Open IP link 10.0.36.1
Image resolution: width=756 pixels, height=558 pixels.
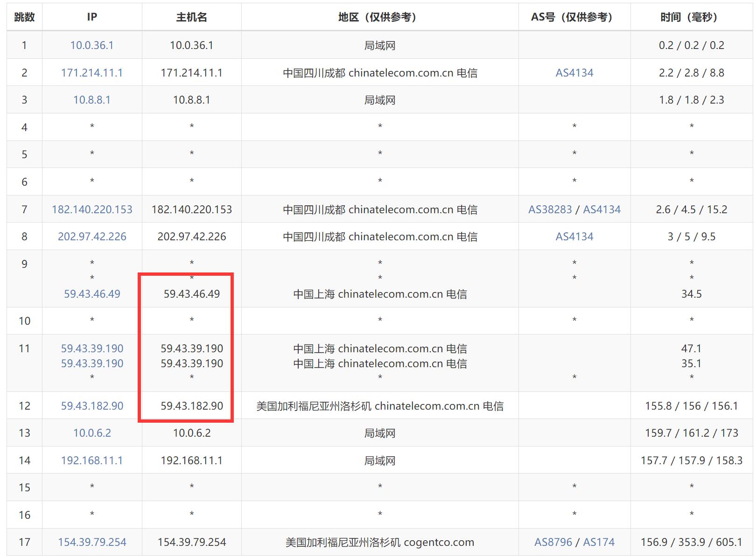point(92,45)
